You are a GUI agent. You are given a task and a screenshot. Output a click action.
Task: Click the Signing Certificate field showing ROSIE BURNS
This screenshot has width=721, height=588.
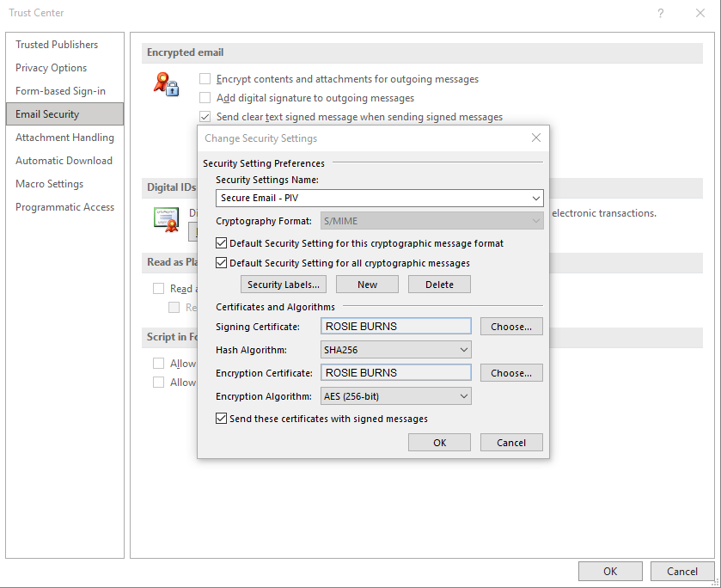click(x=395, y=326)
